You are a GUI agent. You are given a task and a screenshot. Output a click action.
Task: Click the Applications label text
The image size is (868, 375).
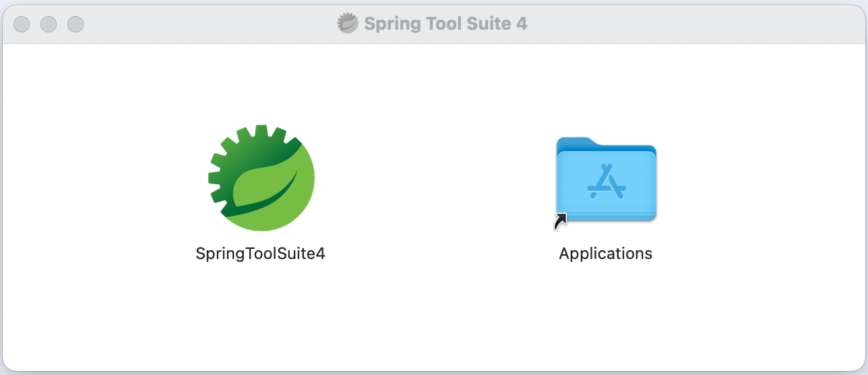tap(606, 254)
